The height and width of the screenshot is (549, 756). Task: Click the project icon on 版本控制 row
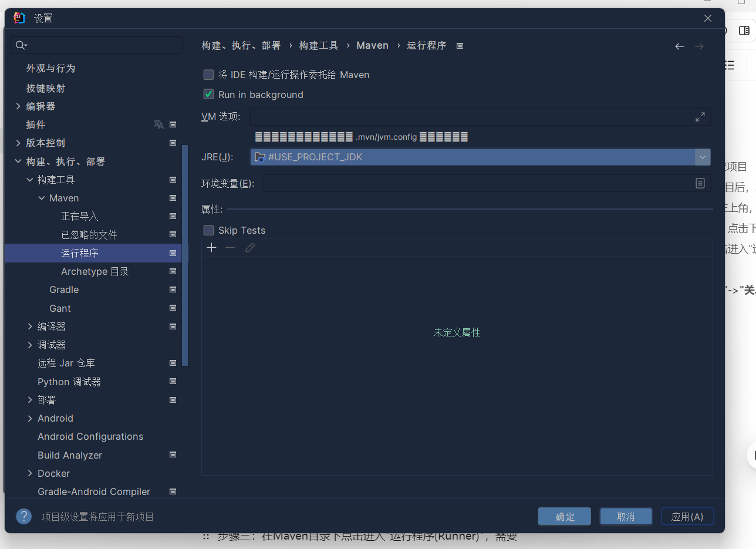pyautogui.click(x=173, y=143)
